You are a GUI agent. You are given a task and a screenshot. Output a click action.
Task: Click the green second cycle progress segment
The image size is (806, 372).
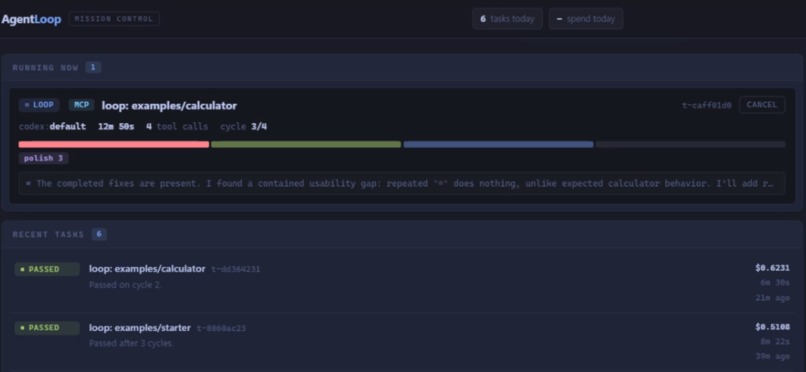tap(306, 144)
